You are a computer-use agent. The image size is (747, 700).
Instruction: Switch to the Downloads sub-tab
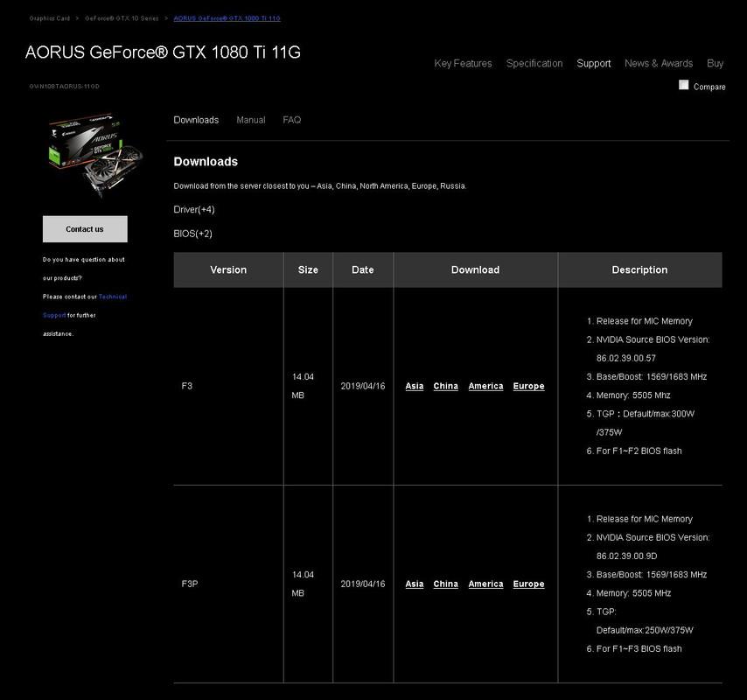click(x=196, y=120)
